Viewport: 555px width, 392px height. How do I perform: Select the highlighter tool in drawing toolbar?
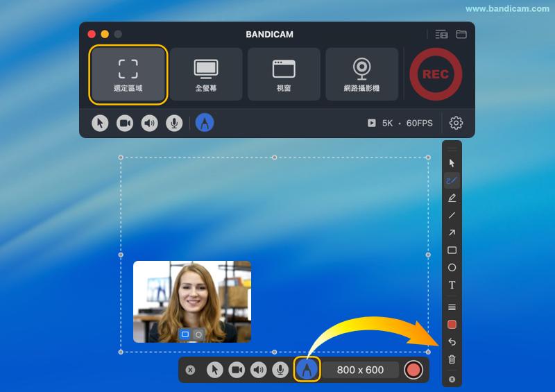(x=452, y=198)
